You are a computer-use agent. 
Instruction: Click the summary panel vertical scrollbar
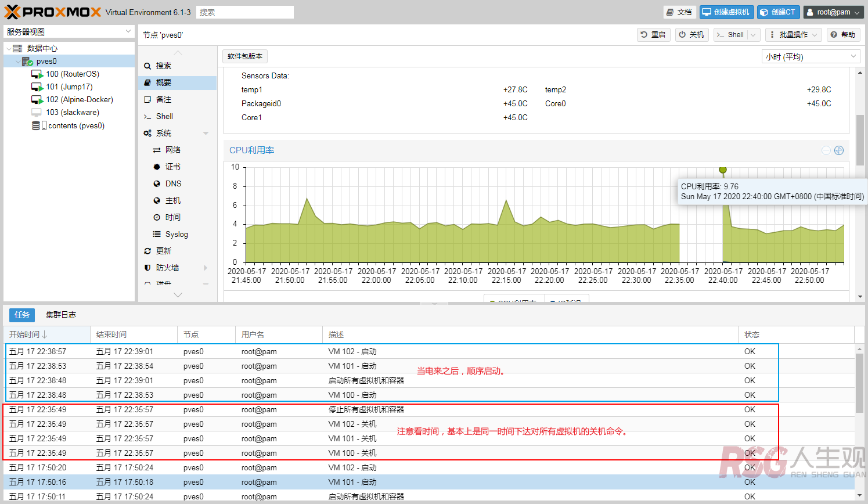860,141
